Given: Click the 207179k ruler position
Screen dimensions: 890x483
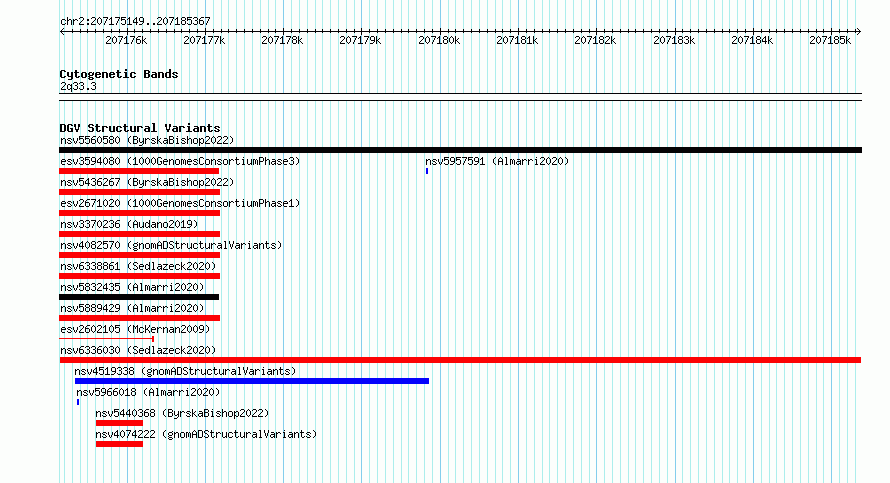Looking at the screenshot, I should 360,40.
